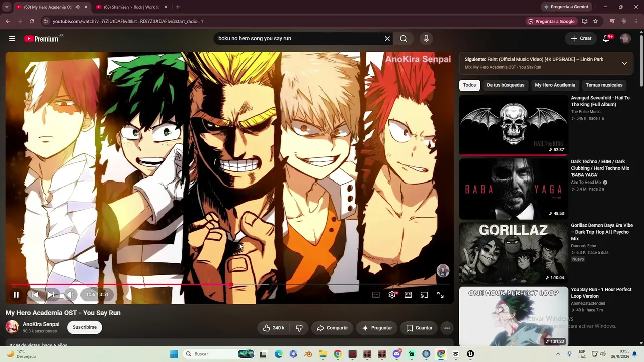Select the Temas musicales filter chip
Image resolution: width=644 pixels, height=362 pixels.
coord(604,85)
